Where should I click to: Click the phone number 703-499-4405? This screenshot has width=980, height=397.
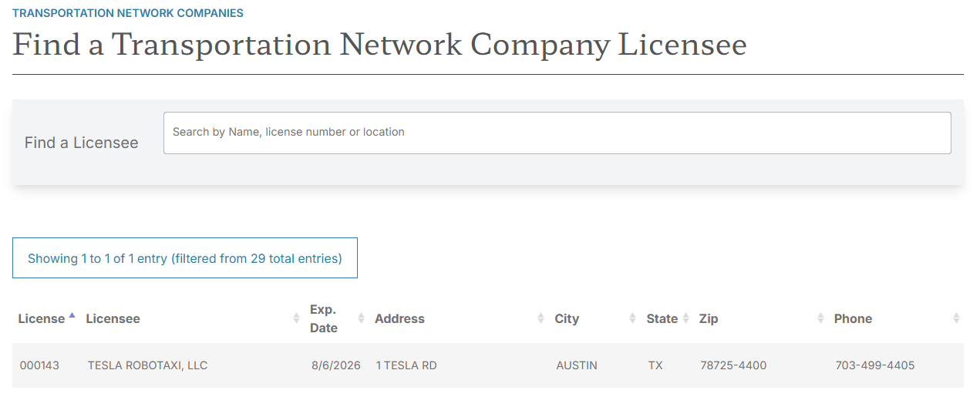(874, 365)
